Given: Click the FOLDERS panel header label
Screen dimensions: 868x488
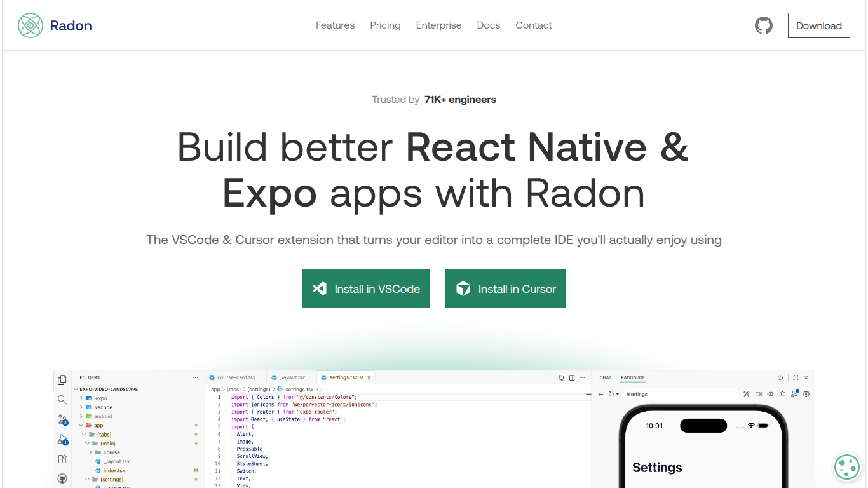Looking at the screenshot, I should point(90,377).
